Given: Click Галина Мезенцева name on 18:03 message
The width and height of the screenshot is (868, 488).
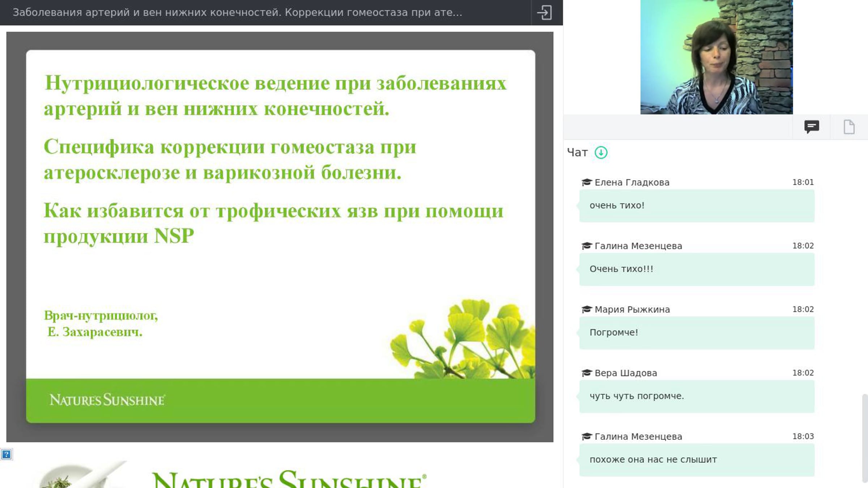Looking at the screenshot, I should click(x=638, y=437).
